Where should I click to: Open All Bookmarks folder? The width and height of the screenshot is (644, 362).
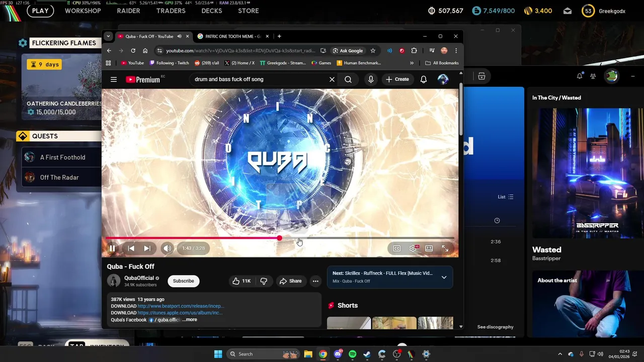tap(442, 63)
